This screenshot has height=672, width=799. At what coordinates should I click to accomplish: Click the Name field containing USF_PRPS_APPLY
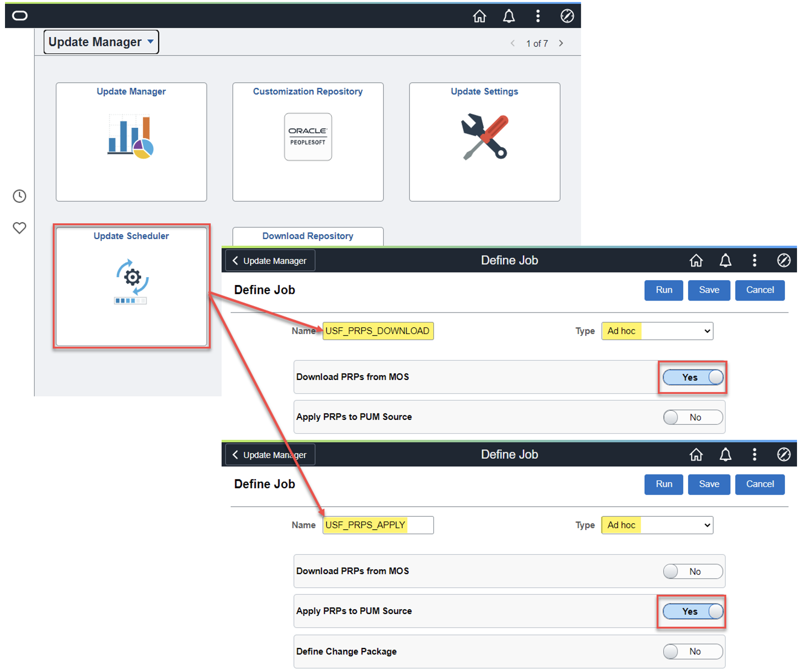pyautogui.click(x=378, y=525)
